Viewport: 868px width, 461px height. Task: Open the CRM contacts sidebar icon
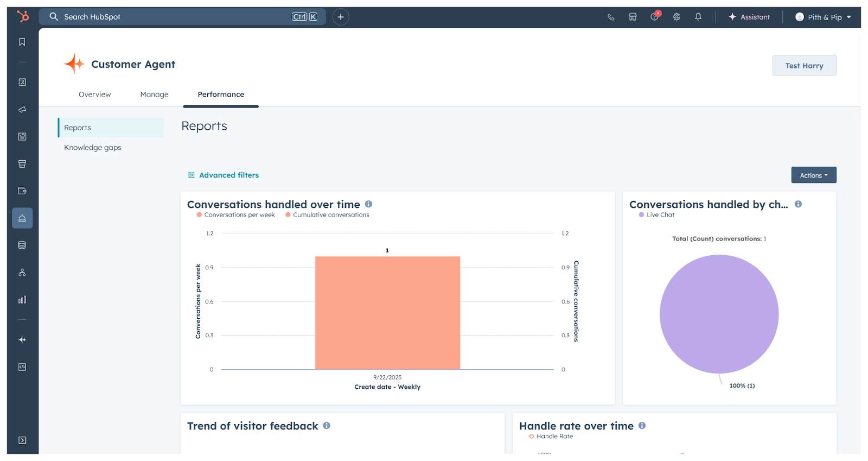(22, 82)
